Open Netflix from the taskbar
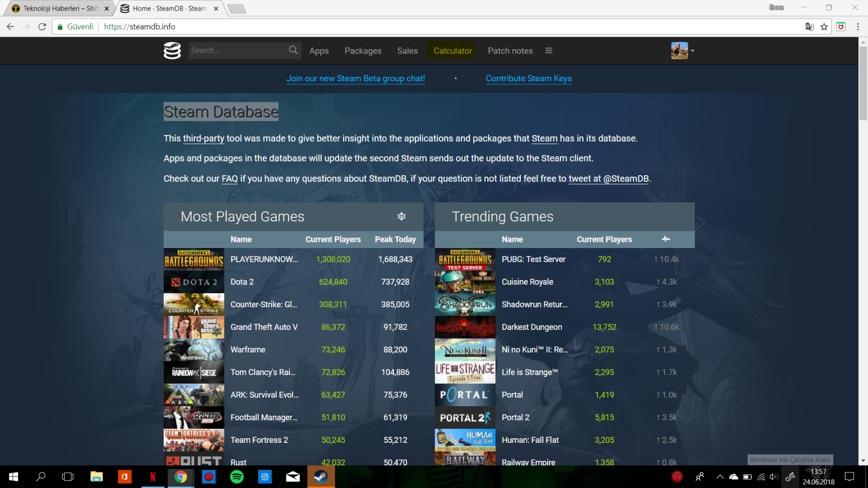This screenshot has height=488, width=868. coord(153,476)
